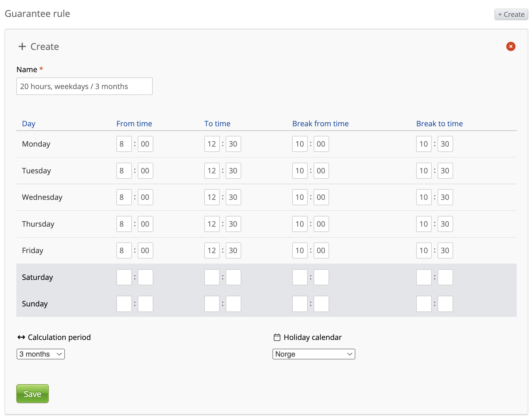The height and width of the screenshot is (420, 532).
Task: Click Saturday's empty From time hour field
Action: point(124,277)
